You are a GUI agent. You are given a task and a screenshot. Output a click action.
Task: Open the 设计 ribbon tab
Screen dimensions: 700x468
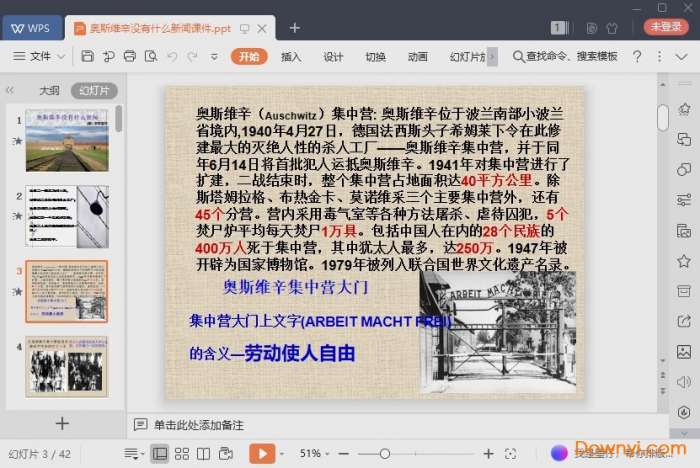click(x=333, y=57)
